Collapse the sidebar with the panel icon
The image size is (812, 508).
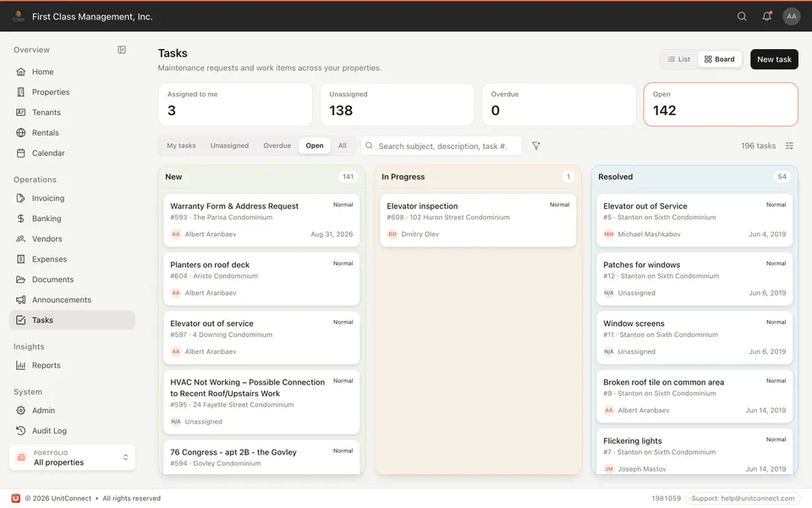[x=122, y=50]
